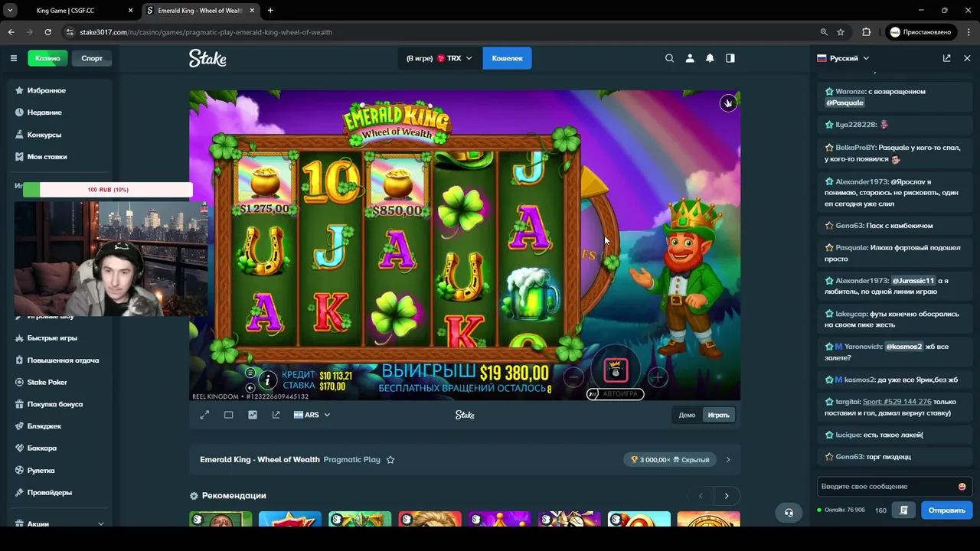Click the browser address bar URL

(206, 32)
